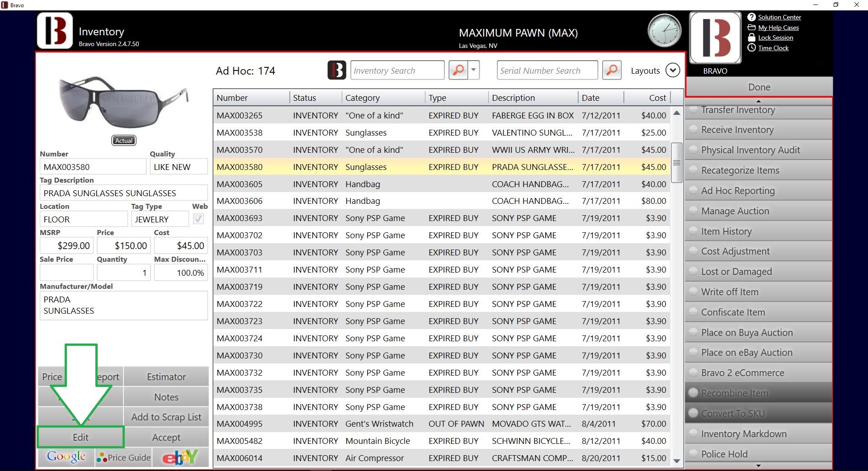Screen dimensions: 868x471
Task: Click the Add to Scrap List button
Action: (x=166, y=417)
